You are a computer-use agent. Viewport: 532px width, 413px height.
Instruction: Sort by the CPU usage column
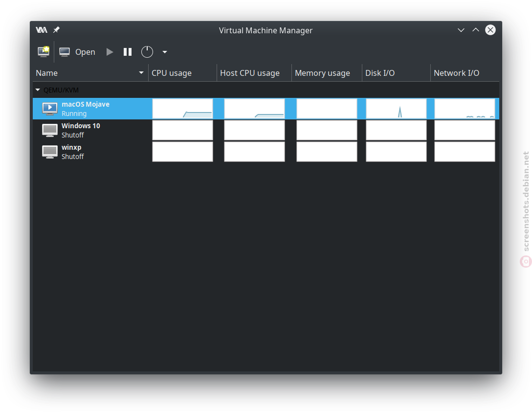[182, 73]
